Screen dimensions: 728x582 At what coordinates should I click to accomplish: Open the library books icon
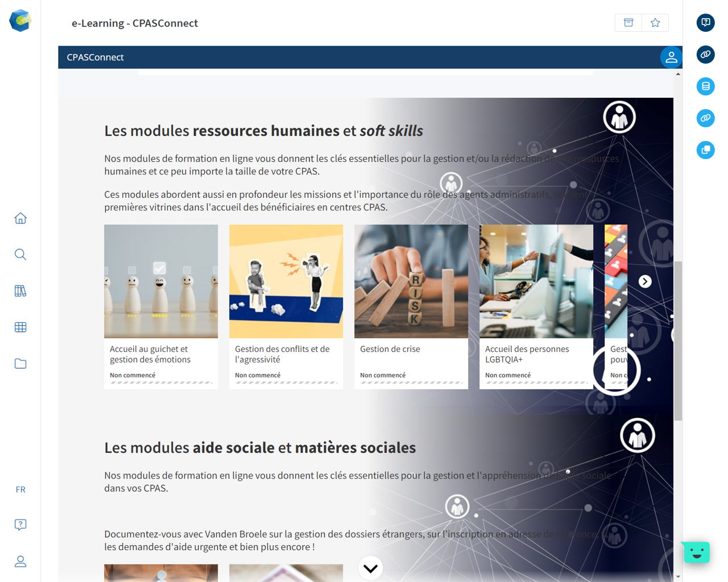click(x=20, y=291)
